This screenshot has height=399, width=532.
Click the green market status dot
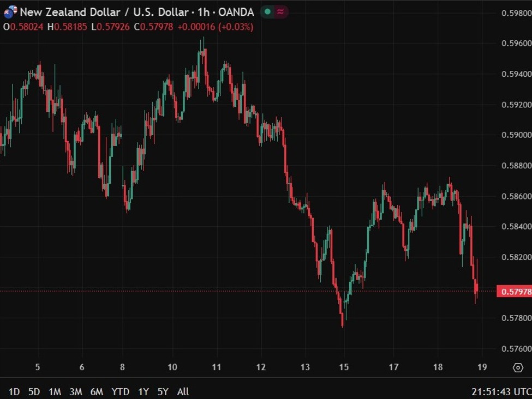(x=267, y=11)
